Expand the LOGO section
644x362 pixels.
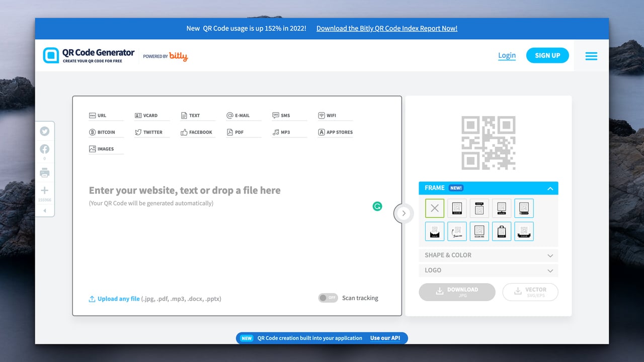[489, 270]
